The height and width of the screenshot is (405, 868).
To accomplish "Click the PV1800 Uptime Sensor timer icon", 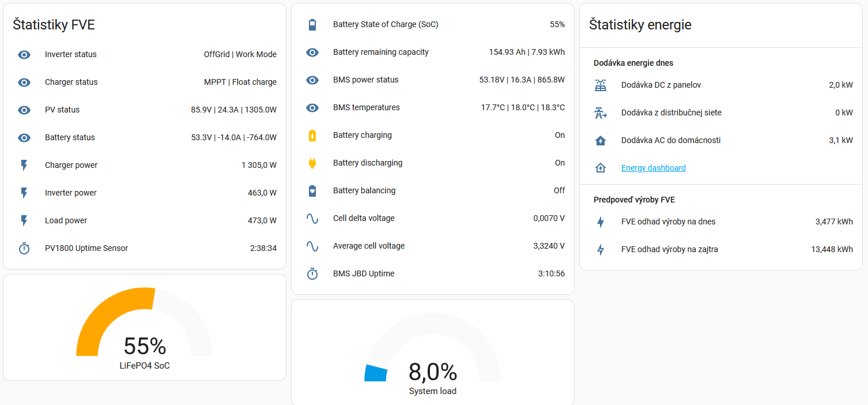I will coord(24,249).
